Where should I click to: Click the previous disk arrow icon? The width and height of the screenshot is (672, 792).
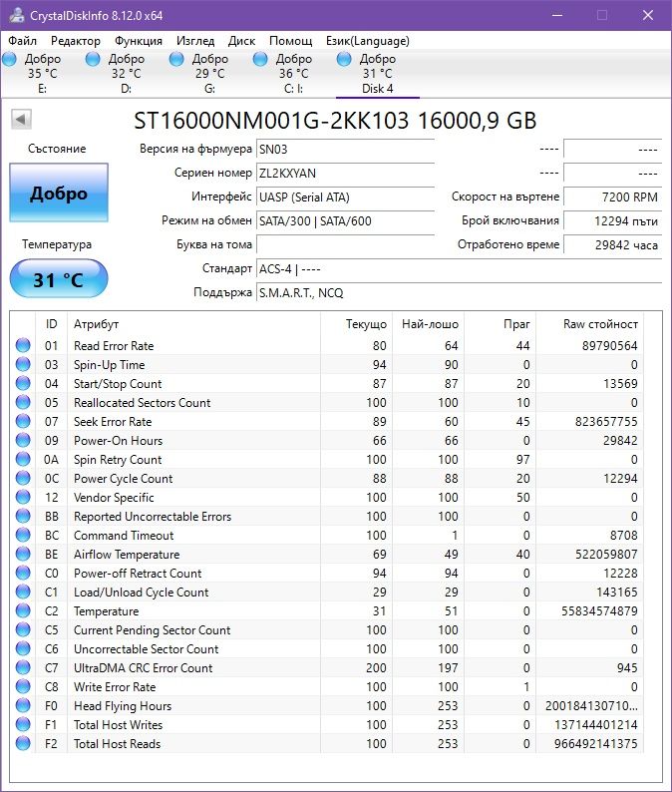coord(21,120)
